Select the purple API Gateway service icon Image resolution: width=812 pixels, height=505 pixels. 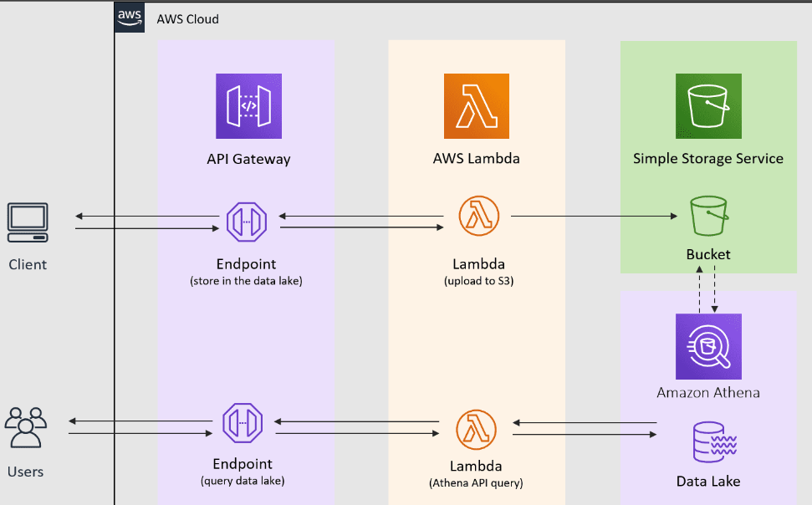[x=248, y=106]
